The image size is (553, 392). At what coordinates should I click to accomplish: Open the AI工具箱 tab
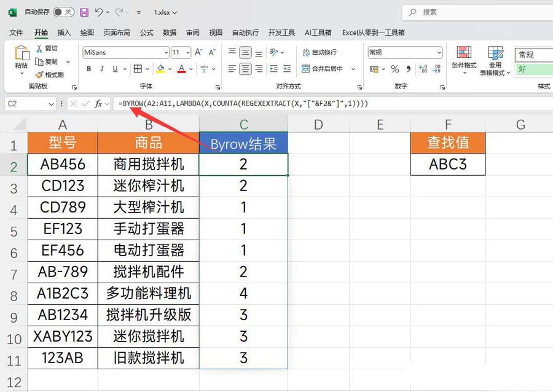(318, 33)
